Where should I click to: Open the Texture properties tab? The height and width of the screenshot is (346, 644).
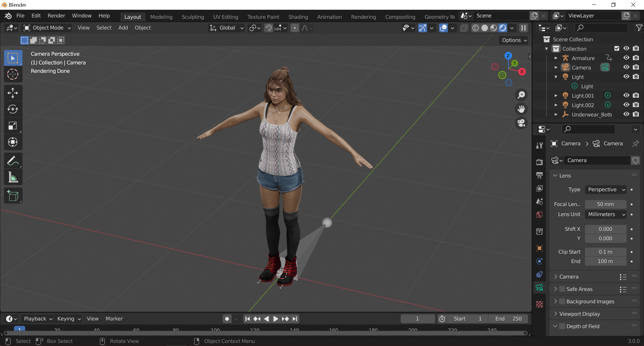[539, 304]
